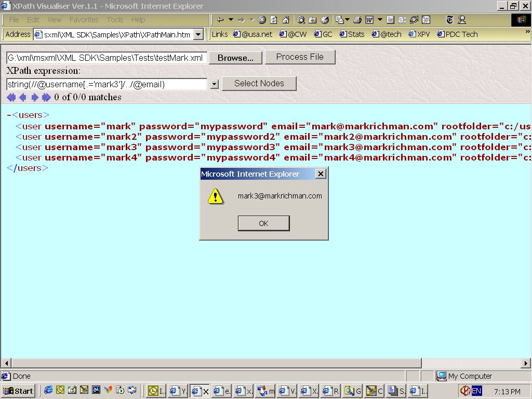The image size is (532, 399).
Task: Click the '0 of 0/0 matches' text
Action: pyautogui.click(x=88, y=97)
